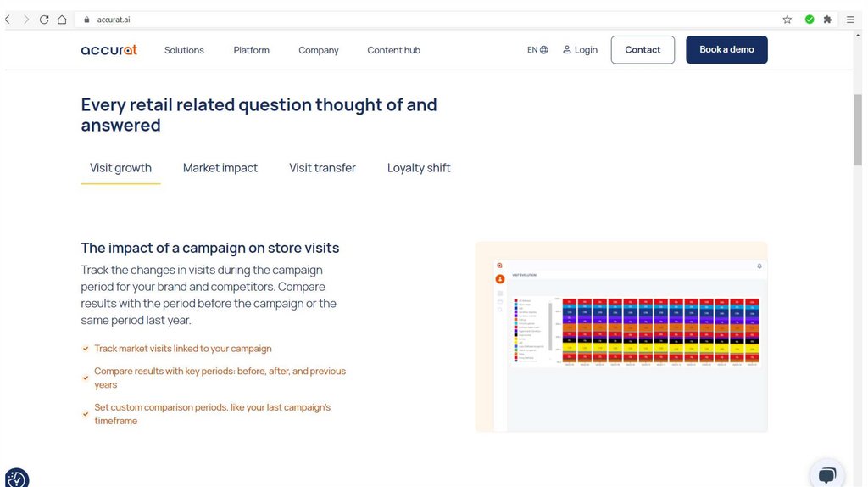Click the Book a demo button

[x=726, y=50]
